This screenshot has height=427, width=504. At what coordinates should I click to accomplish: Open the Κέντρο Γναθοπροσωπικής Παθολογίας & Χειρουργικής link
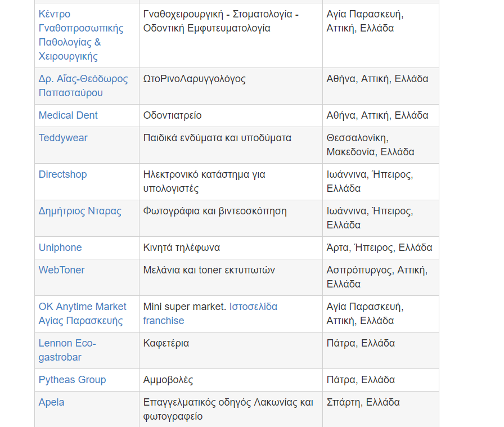81,35
